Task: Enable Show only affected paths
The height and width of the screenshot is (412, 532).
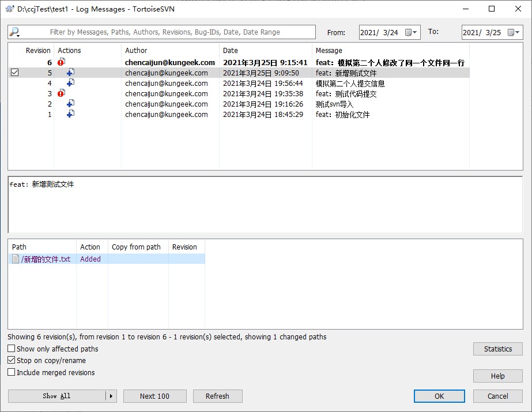Action: [12, 349]
